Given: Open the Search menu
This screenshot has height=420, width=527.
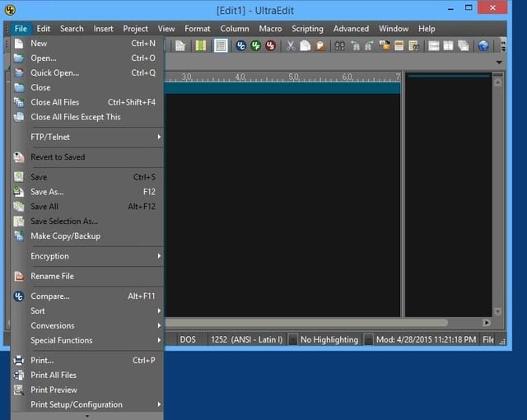Looking at the screenshot, I should point(72,29).
